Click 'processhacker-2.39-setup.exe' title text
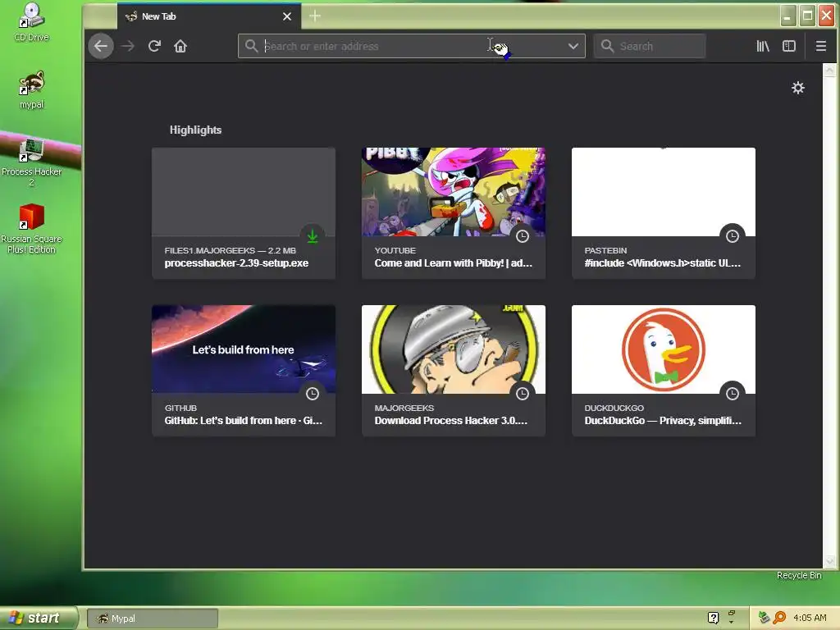 point(236,263)
